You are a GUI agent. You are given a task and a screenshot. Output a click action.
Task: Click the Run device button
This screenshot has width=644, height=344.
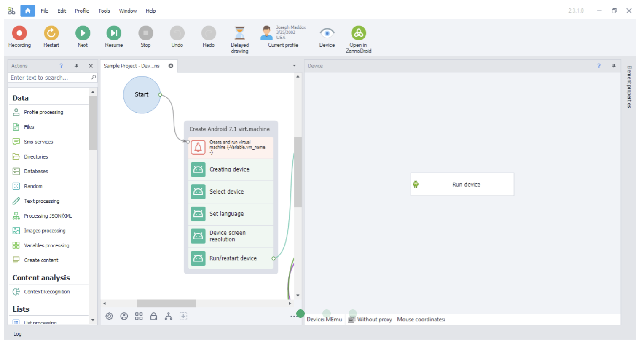coord(462,184)
